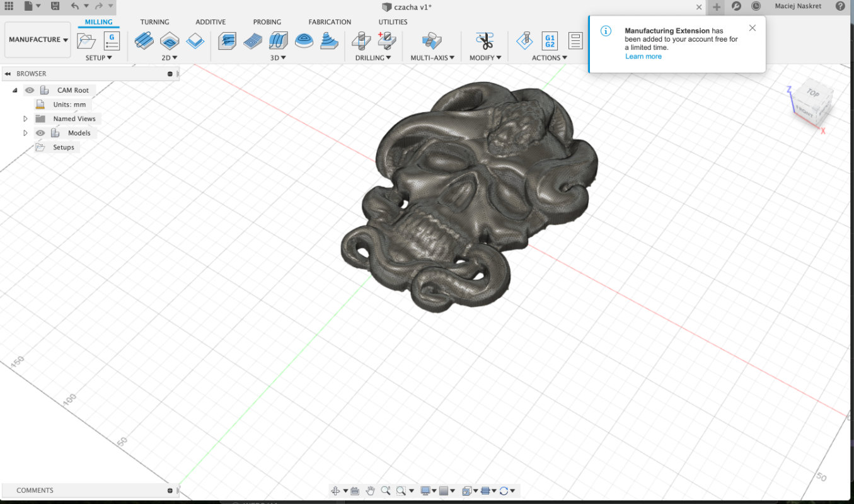The width and height of the screenshot is (854, 504).
Task: Select the Zoom Window tool
Action: tap(402, 490)
